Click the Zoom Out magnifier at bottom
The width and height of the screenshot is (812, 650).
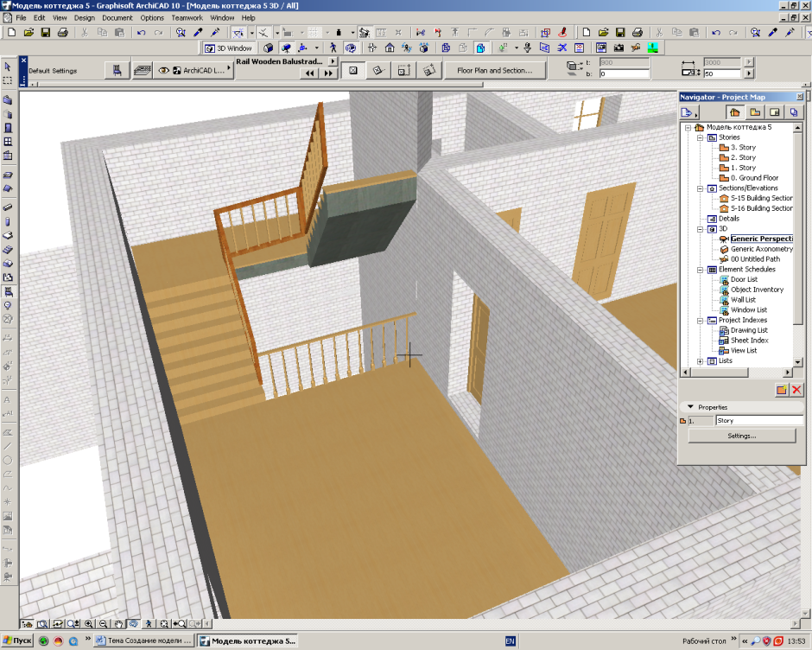click(x=104, y=624)
